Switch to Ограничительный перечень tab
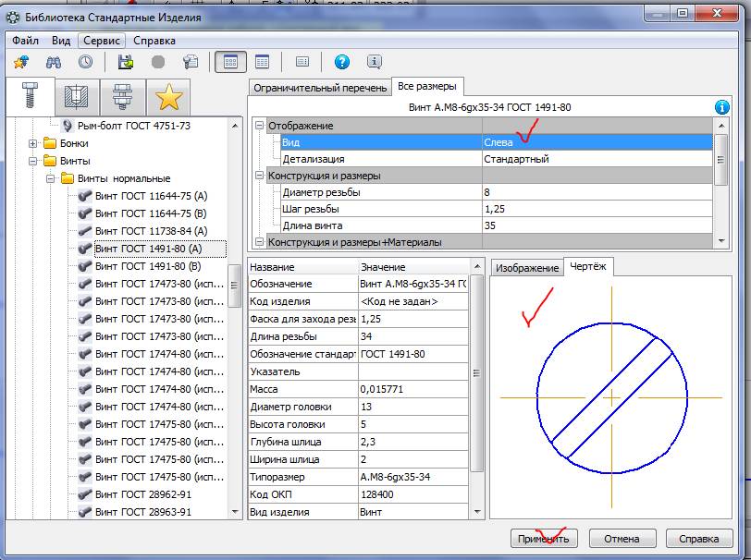This screenshot has height=560, width=751. tap(320, 88)
